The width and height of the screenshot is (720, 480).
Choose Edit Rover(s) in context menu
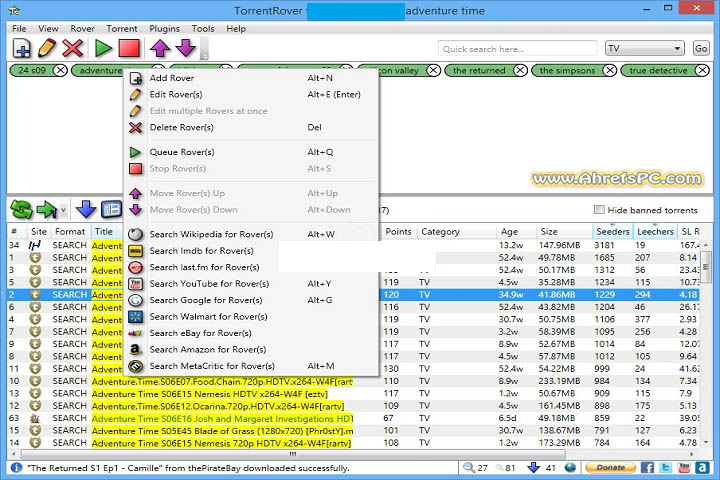tap(251, 95)
